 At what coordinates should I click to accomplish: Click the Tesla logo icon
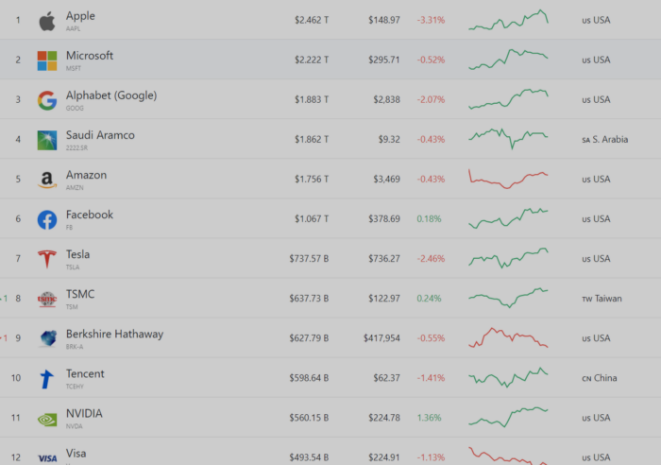tap(47, 259)
